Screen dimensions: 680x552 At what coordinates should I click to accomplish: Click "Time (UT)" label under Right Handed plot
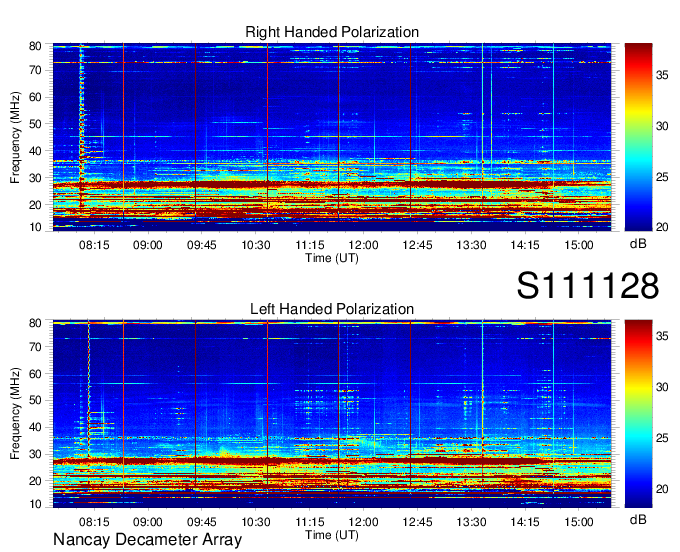332,258
